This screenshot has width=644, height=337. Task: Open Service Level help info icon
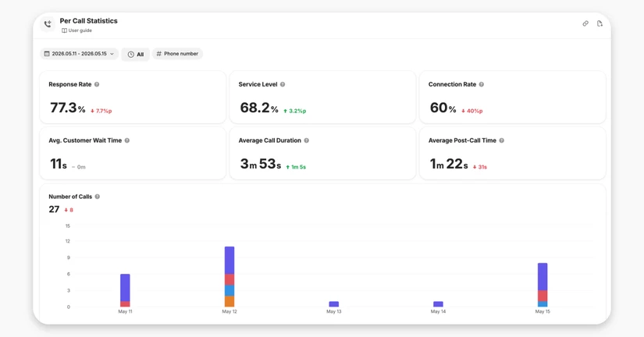(282, 84)
